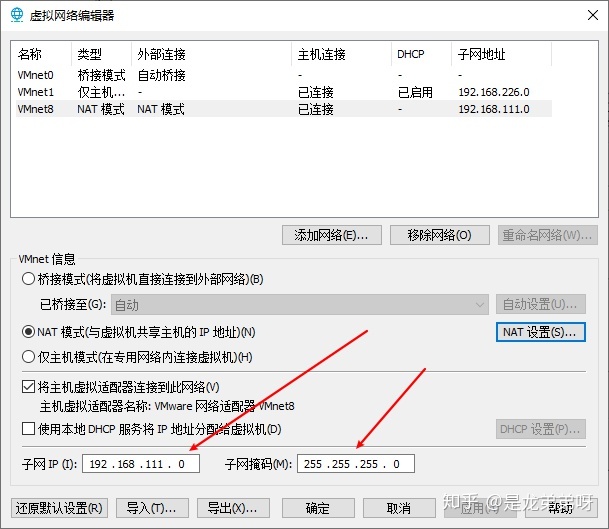Select the 仅主机模式 radio button
The width and height of the screenshot is (609, 529).
[28, 357]
